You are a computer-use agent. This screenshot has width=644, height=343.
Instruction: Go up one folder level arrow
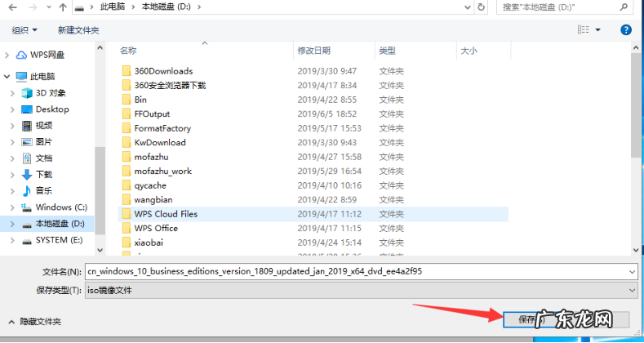pos(63,7)
